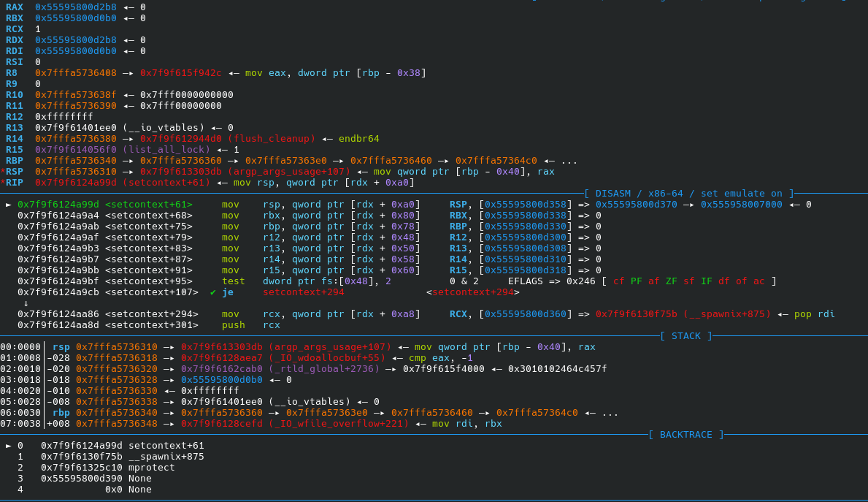Click the green checkmark beside je instruction

tap(212, 292)
